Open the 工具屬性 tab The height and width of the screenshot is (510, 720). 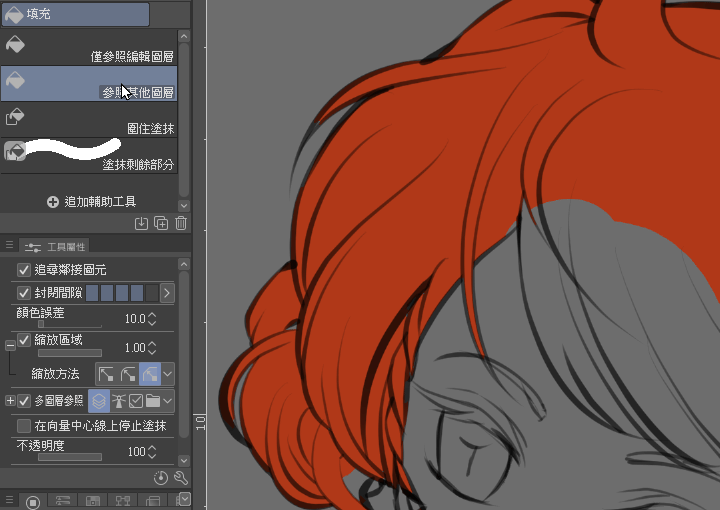pos(55,247)
